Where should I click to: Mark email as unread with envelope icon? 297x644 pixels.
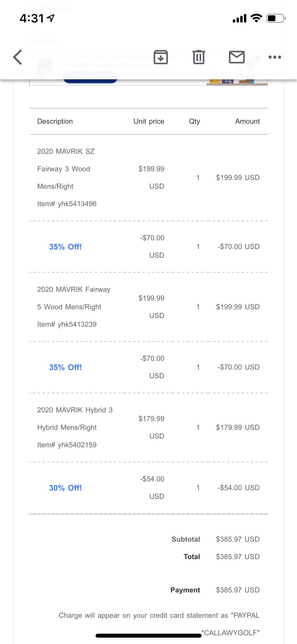(x=237, y=57)
